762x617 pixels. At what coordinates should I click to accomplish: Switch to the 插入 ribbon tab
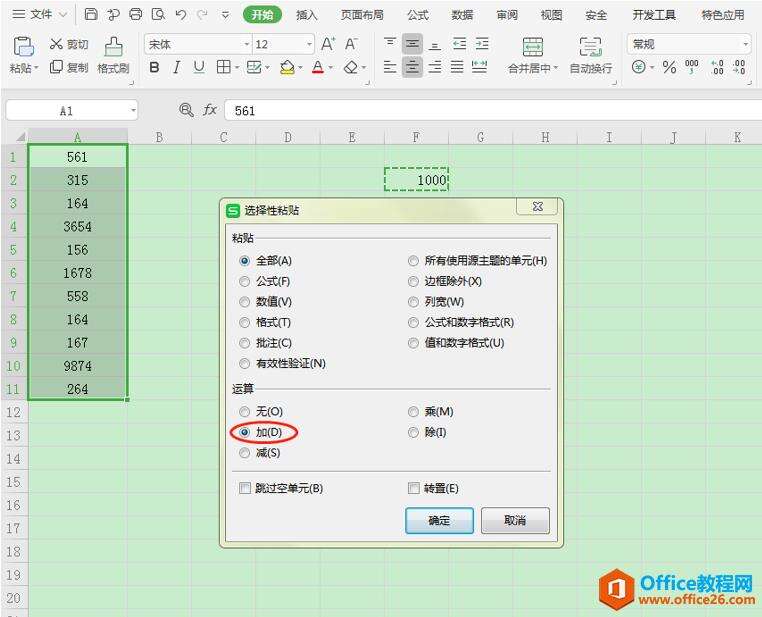307,15
